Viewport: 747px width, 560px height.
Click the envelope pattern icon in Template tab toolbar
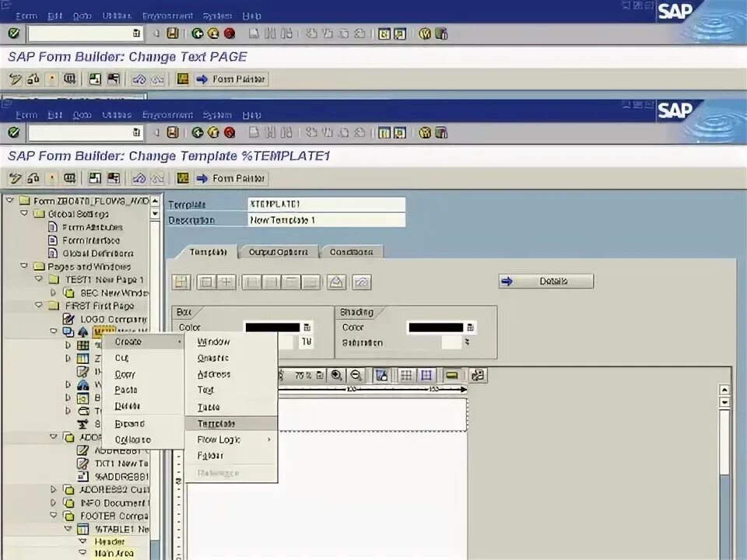pyautogui.click(x=336, y=282)
